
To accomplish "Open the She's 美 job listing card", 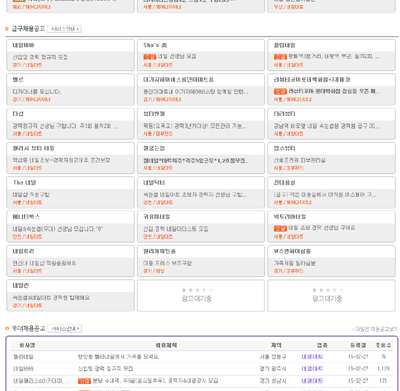I will point(201,55).
